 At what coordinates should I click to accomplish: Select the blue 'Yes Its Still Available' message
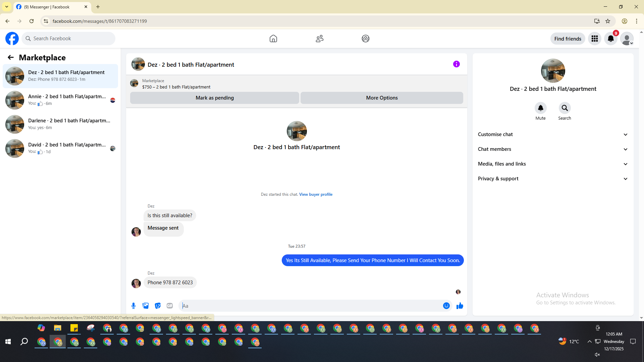(x=373, y=260)
